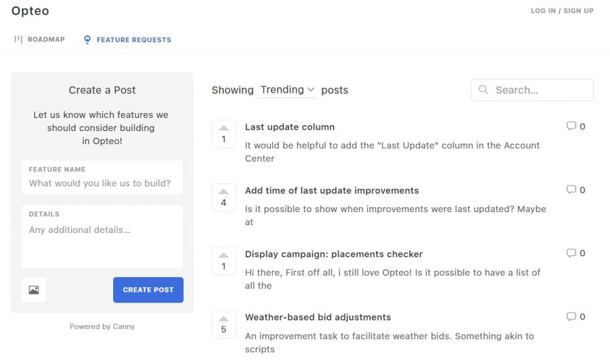Click comment icon on Display campaign post
This screenshot has height=364, width=610.
pos(571,253)
